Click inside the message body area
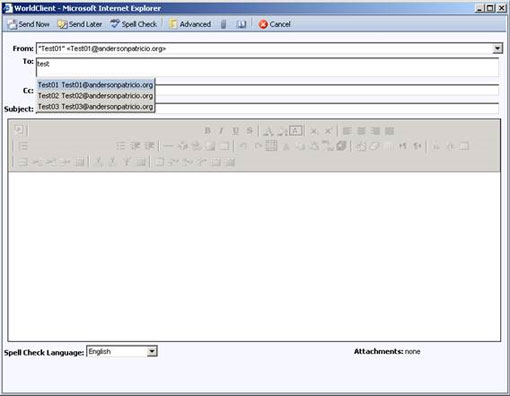510x396 pixels. 254,256
